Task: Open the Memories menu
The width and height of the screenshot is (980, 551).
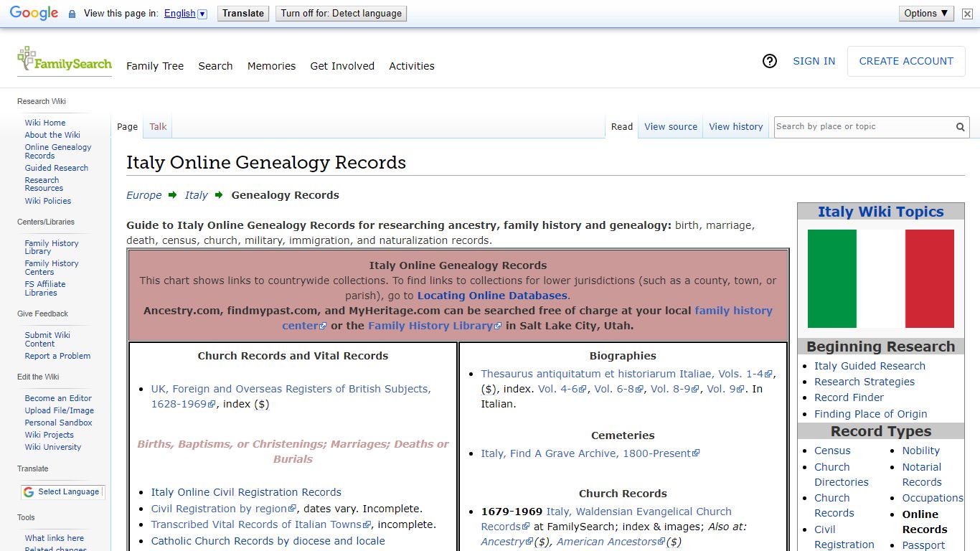Action: [x=271, y=66]
